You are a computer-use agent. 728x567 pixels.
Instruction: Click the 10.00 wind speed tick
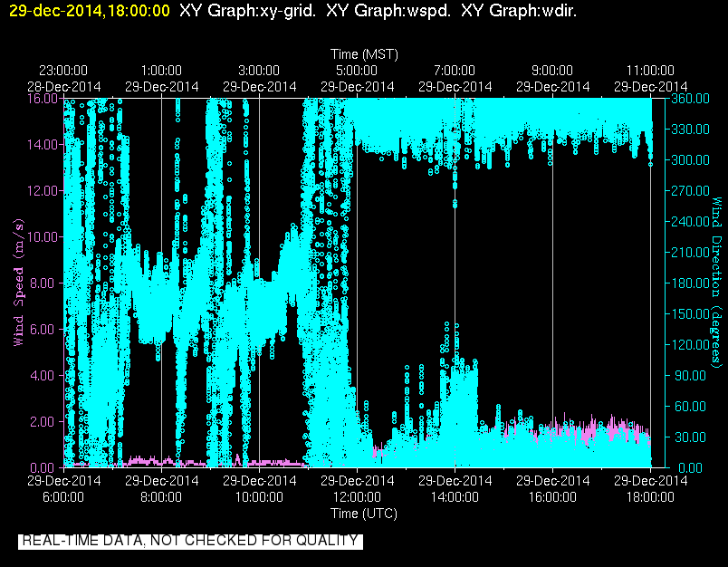43,236
